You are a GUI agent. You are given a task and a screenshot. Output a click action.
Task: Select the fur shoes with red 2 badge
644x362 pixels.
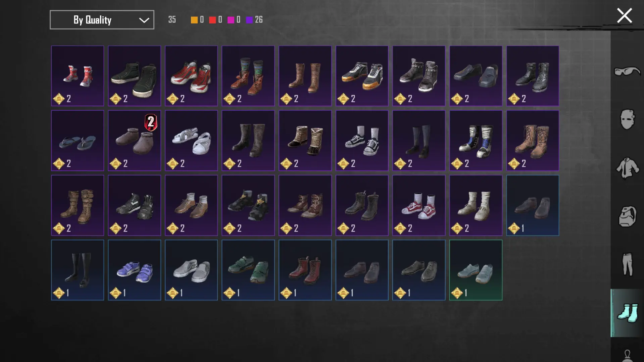pyautogui.click(x=134, y=141)
